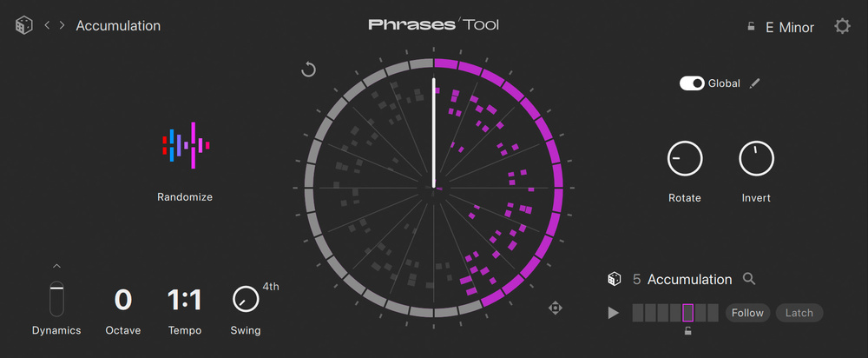868x358 pixels.
Task: Open the E Minor key selector
Action: [x=790, y=27]
